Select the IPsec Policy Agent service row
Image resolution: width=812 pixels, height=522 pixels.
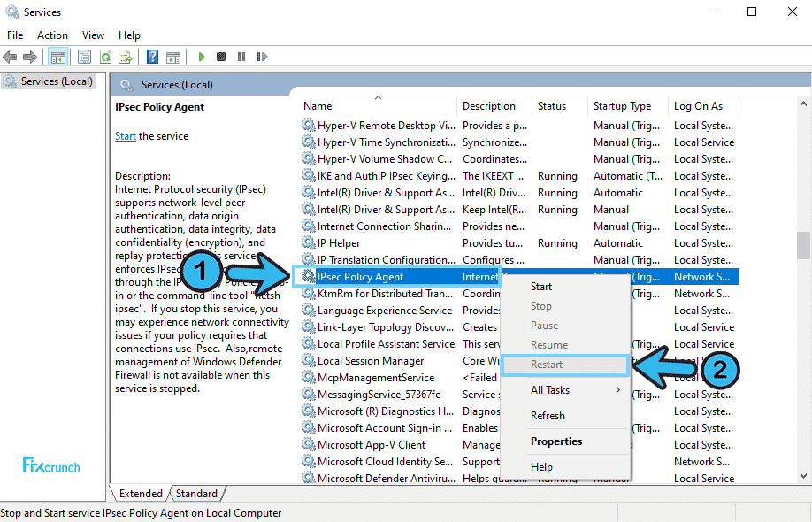click(520, 277)
